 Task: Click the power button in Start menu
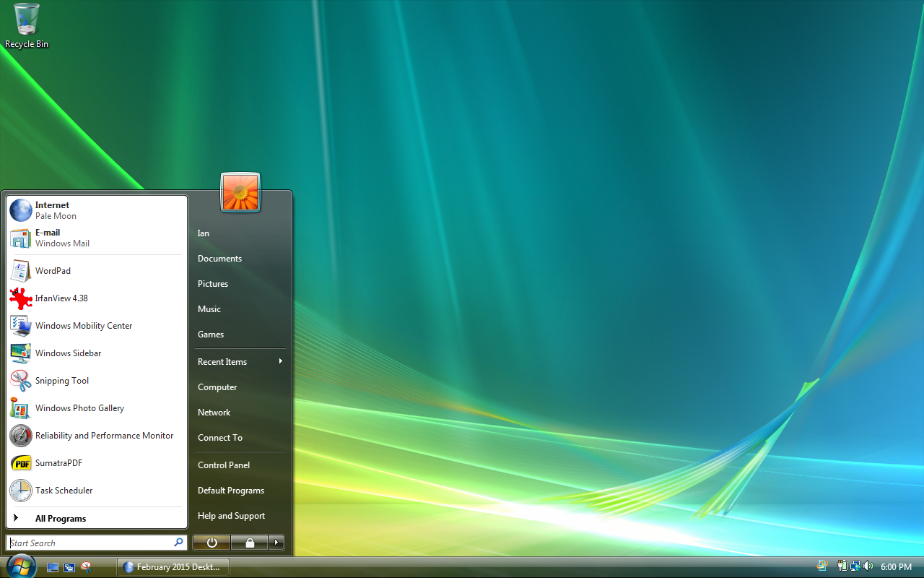pos(212,543)
